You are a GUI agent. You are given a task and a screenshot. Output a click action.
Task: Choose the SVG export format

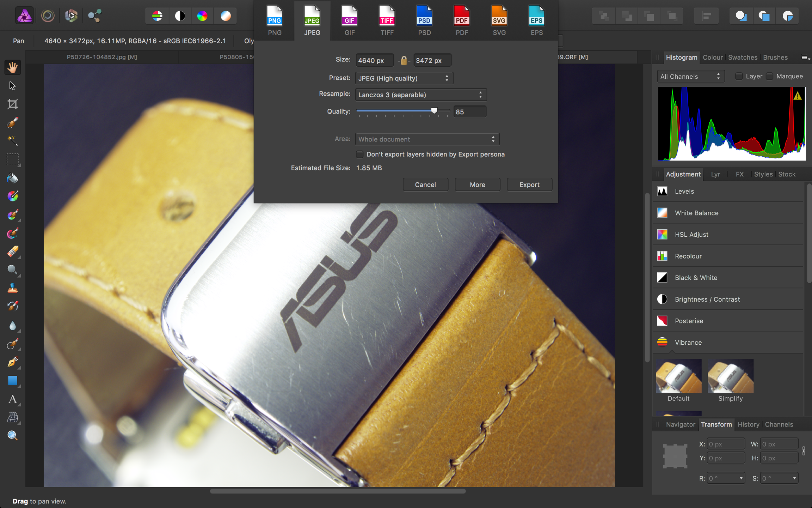[x=499, y=21]
